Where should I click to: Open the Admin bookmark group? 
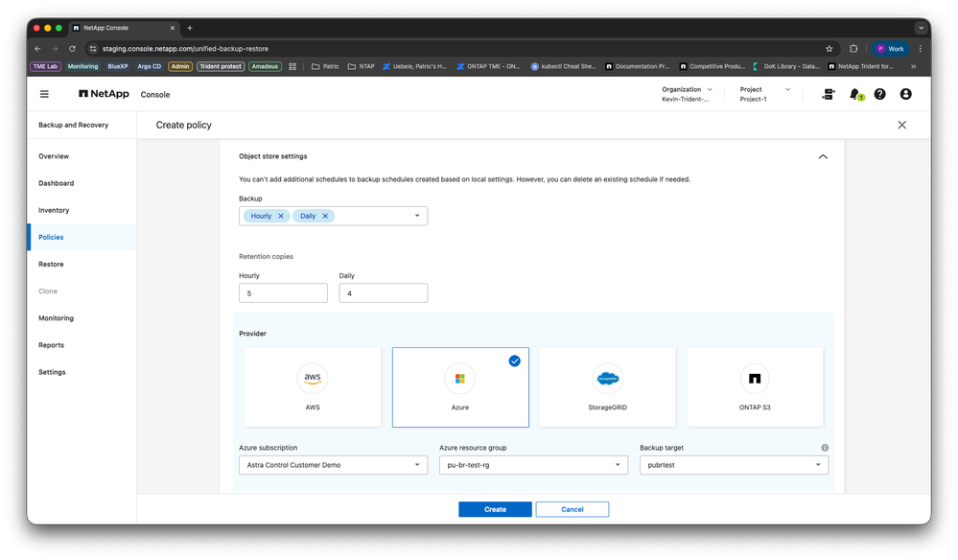point(180,66)
